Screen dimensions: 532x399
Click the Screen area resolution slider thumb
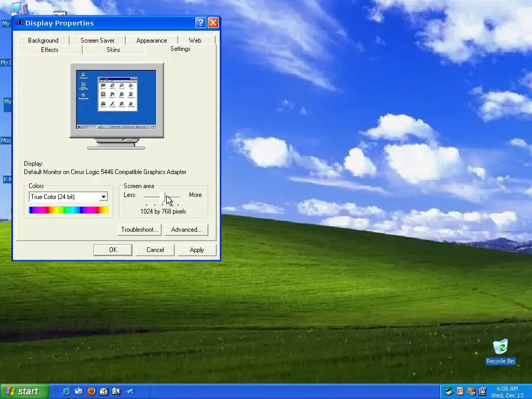(x=163, y=197)
